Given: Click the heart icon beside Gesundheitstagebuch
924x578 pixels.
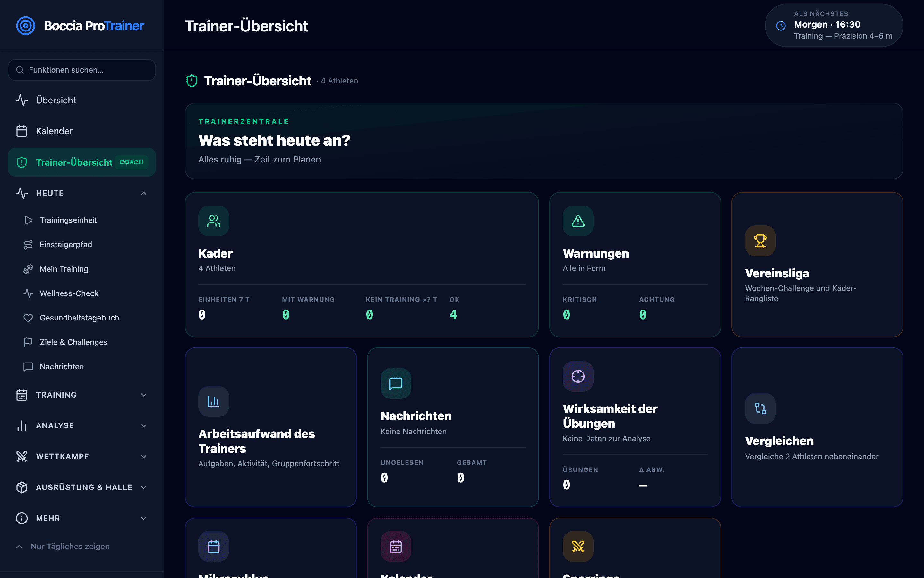Looking at the screenshot, I should click(x=28, y=318).
